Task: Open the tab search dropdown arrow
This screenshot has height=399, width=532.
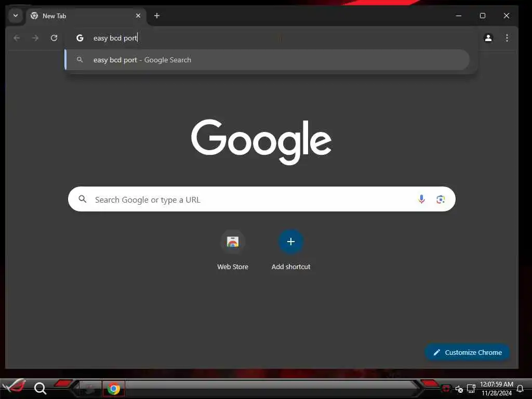Action: pos(16,16)
